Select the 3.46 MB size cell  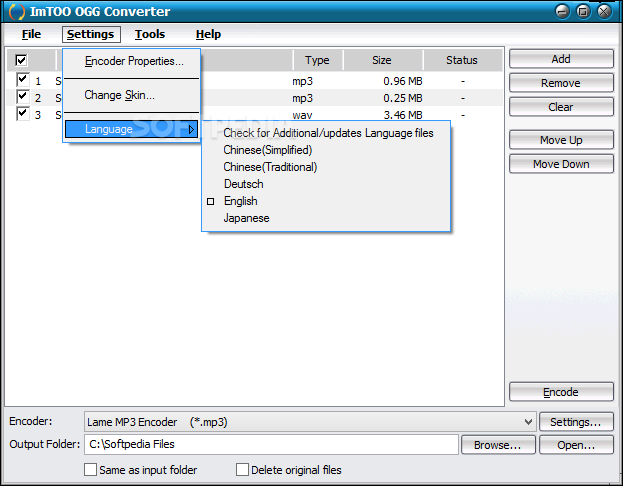402,115
